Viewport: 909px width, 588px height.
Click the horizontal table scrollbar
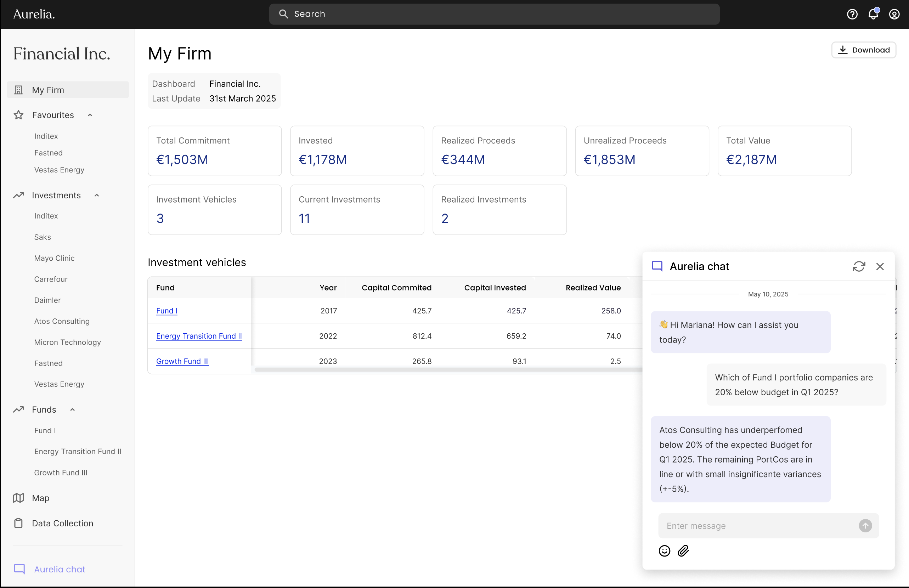point(448,369)
